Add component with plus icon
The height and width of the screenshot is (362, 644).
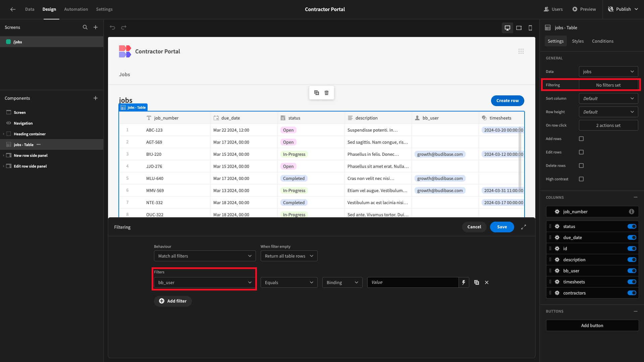96,98
